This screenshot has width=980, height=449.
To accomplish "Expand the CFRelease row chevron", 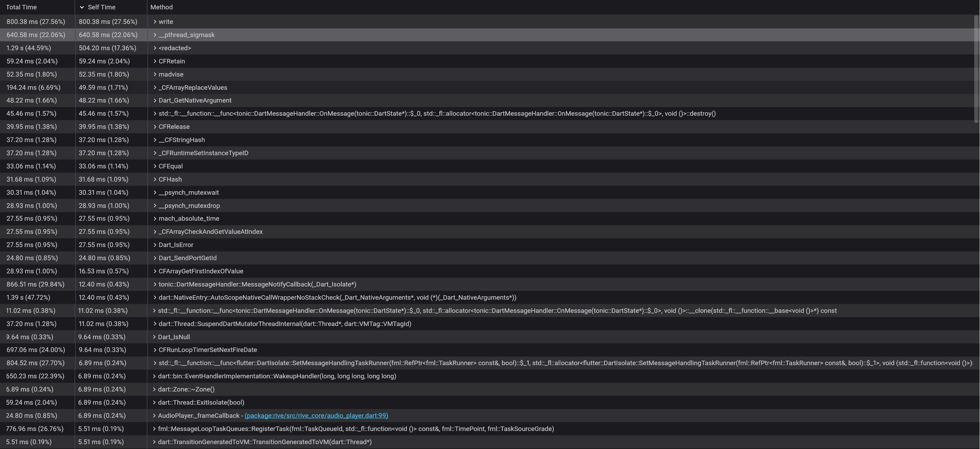I will tap(155, 126).
